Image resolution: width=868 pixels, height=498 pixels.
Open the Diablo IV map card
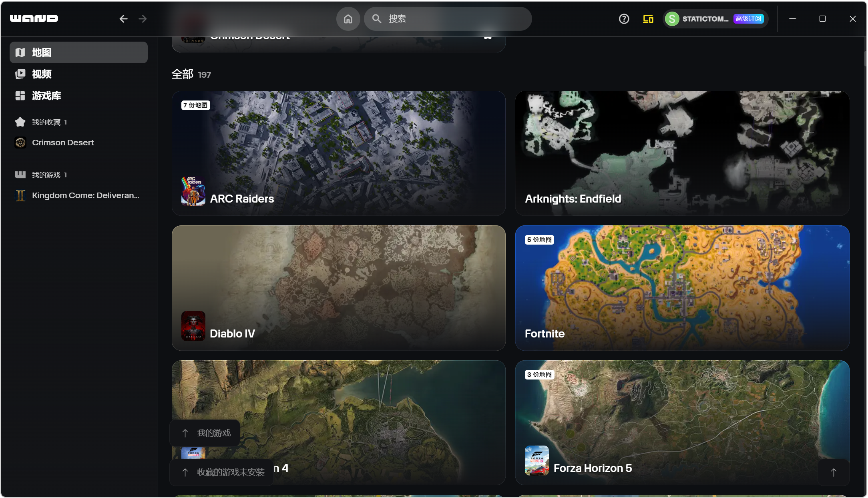tap(339, 288)
